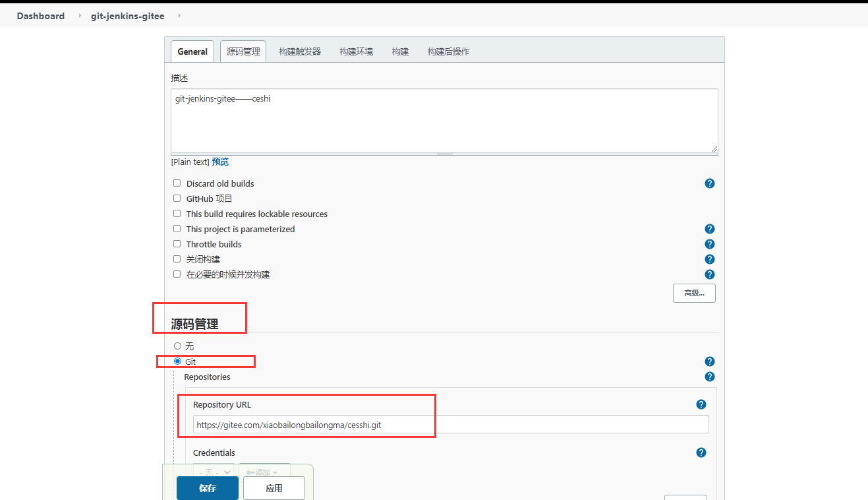Click the 预览 preview link

[220, 162]
